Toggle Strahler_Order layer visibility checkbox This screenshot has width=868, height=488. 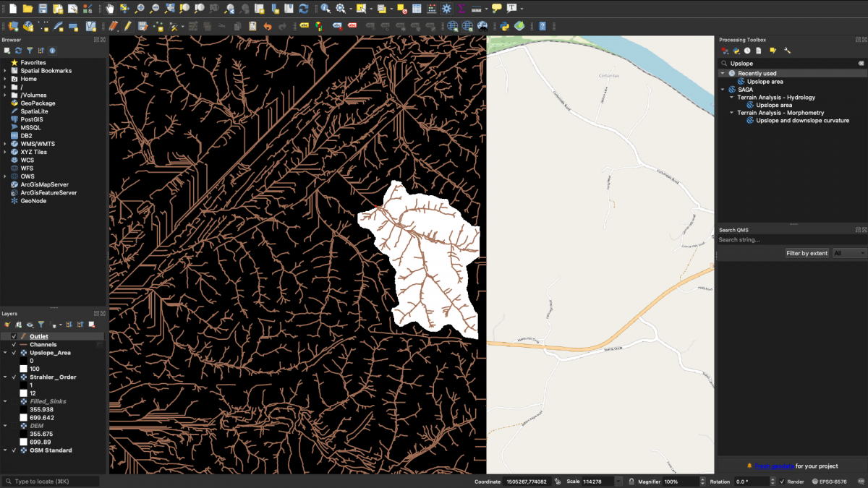14,377
